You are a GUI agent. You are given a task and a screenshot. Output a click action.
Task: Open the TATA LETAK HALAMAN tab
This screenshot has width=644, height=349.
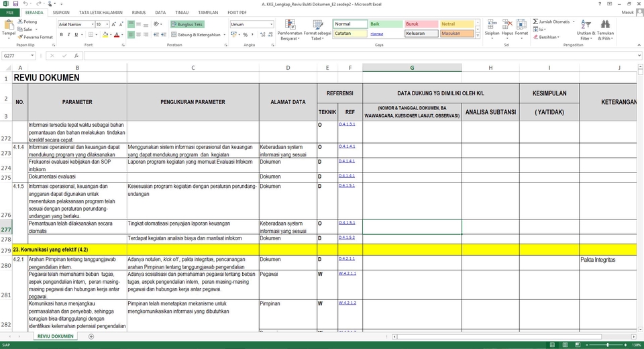pyautogui.click(x=101, y=13)
